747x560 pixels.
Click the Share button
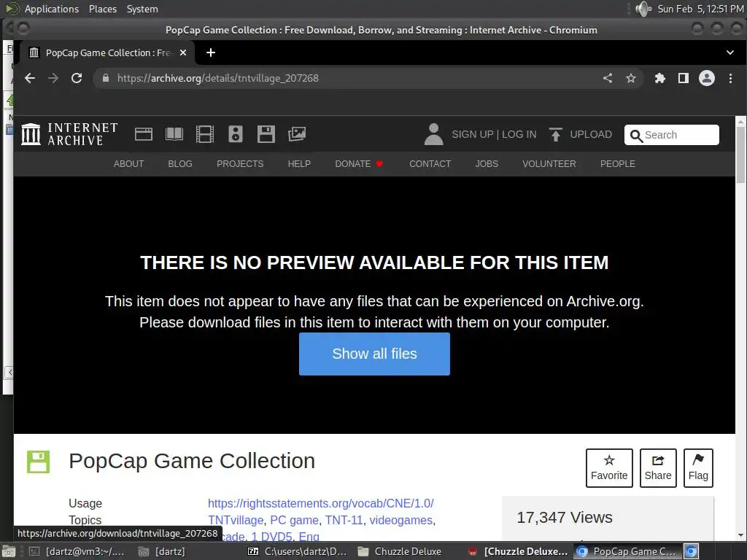(x=658, y=468)
